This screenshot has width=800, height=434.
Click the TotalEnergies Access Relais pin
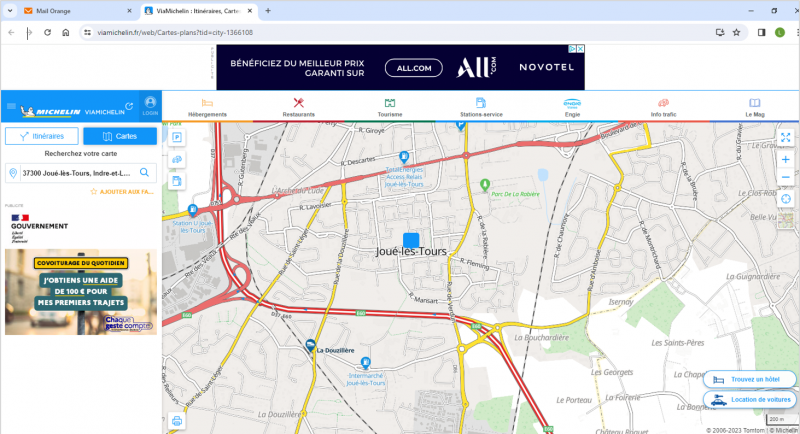point(404,157)
